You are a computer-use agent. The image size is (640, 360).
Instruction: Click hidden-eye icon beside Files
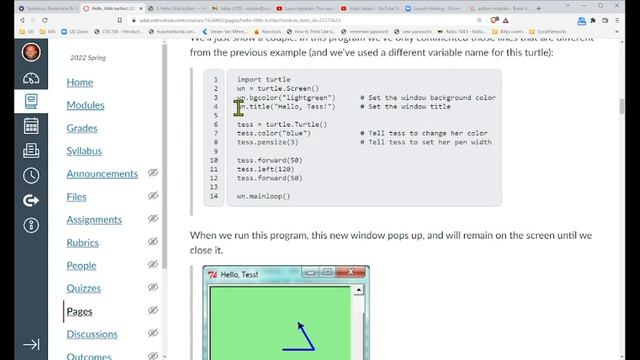click(x=153, y=196)
